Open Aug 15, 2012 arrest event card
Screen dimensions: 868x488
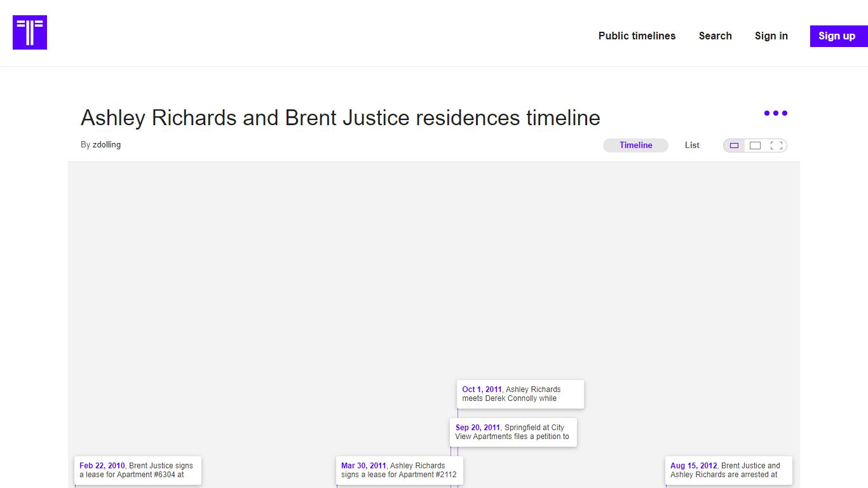pos(729,470)
